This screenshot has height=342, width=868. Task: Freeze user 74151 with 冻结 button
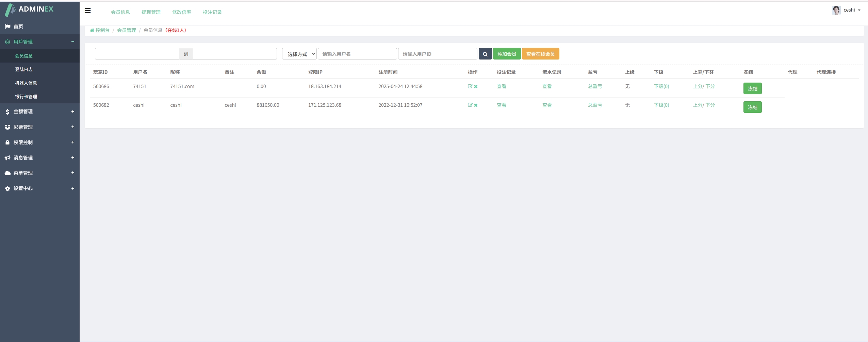752,88
